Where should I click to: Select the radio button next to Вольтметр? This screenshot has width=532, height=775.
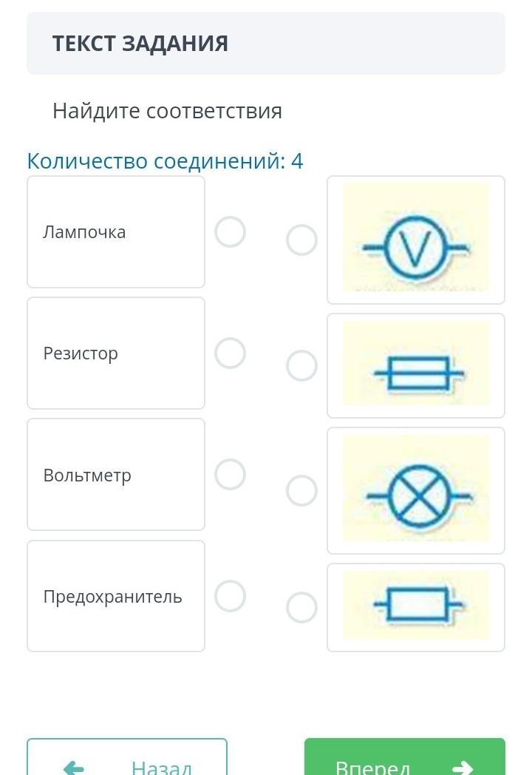click(230, 474)
